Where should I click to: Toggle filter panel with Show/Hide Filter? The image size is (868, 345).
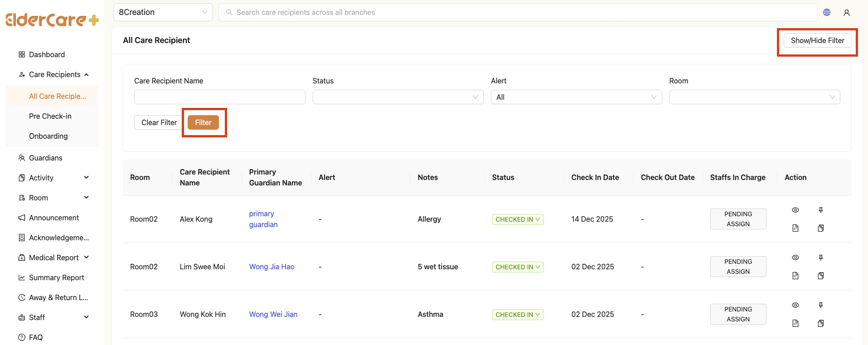[x=817, y=40]
